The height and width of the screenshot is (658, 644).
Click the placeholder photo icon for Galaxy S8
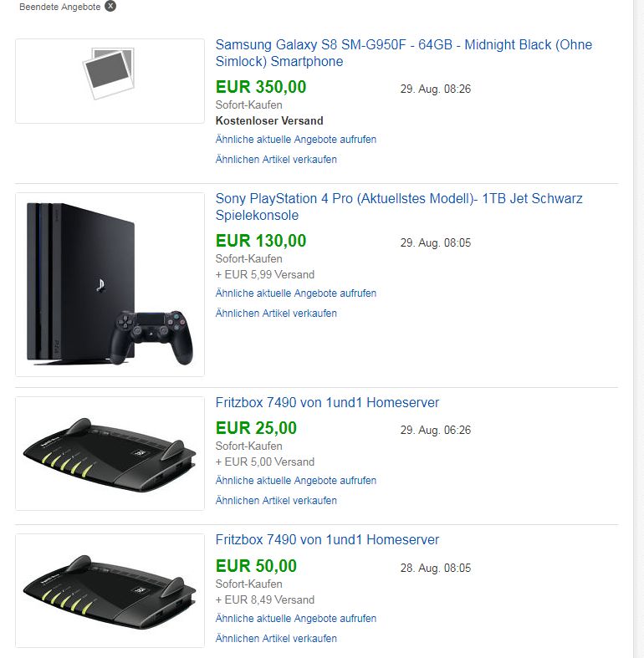point(109,74)
